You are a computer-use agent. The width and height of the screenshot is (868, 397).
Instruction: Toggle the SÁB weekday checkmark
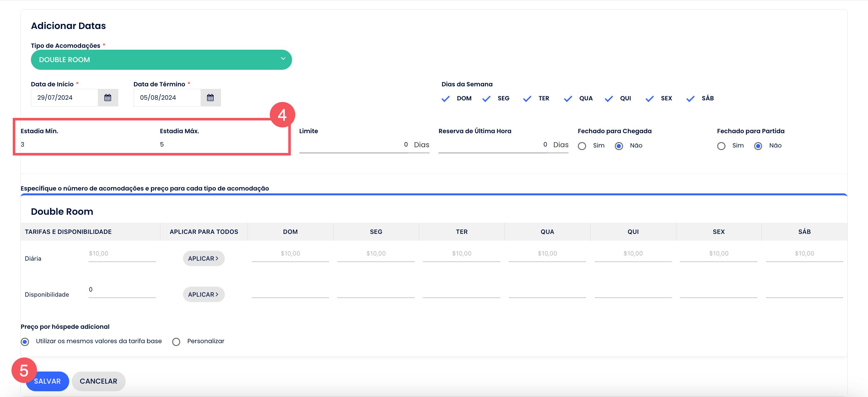point(690,99)
